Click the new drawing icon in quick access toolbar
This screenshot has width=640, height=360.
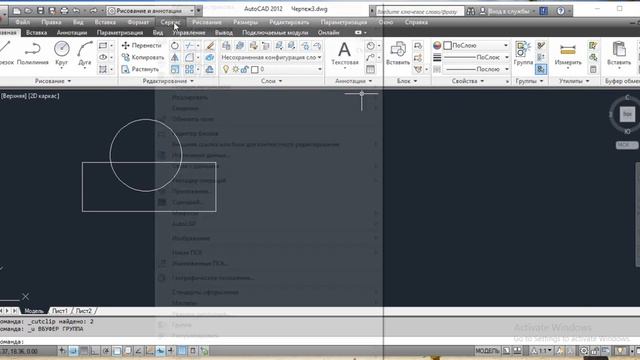pyautogui.click(x=17, y=11)
